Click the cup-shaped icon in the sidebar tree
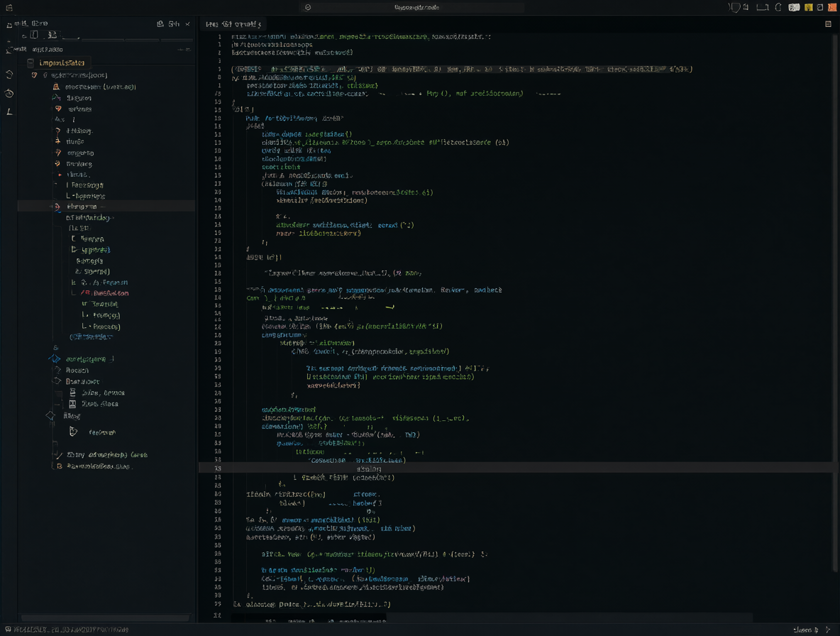 pos(73,432)
